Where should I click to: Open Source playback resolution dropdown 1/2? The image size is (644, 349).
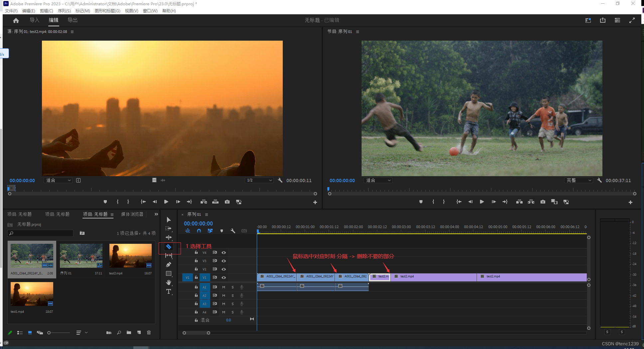click(x=259, y=180)
